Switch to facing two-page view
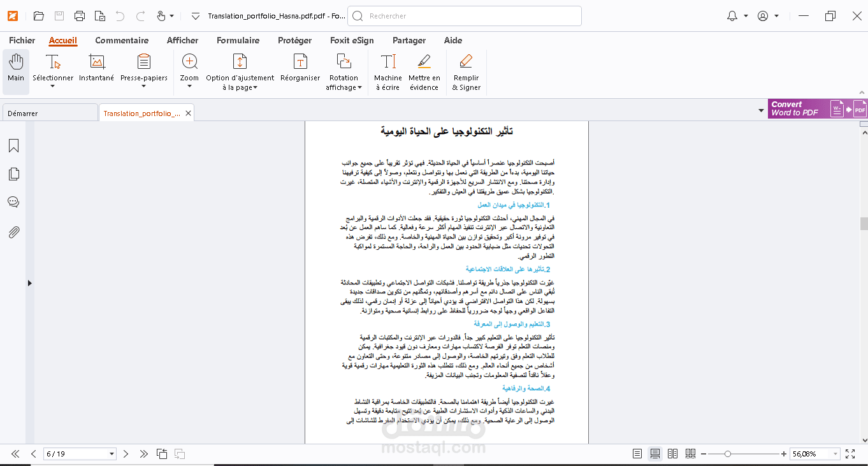 (672, 454)
